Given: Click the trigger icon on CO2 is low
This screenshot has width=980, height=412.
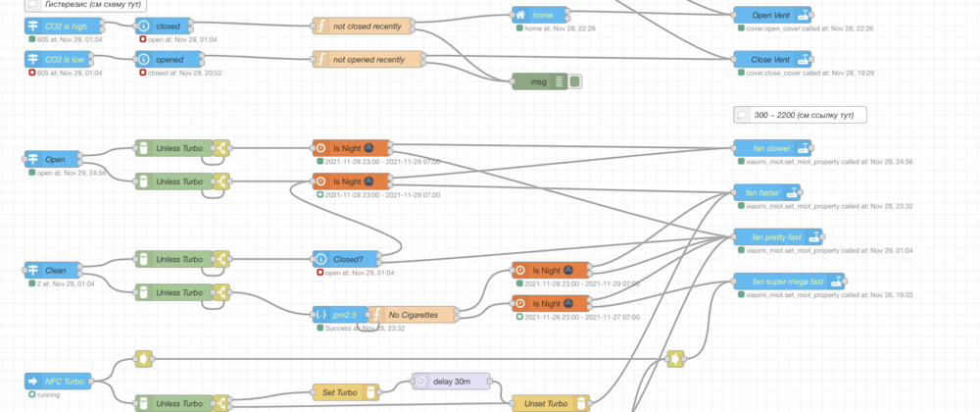Looking at the screenshot, I should pos(33,60).
